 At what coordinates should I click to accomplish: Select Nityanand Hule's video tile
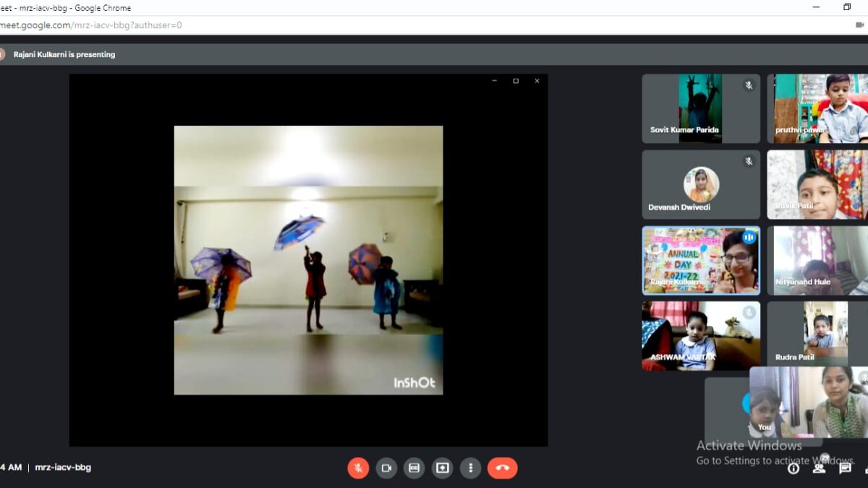817,260
